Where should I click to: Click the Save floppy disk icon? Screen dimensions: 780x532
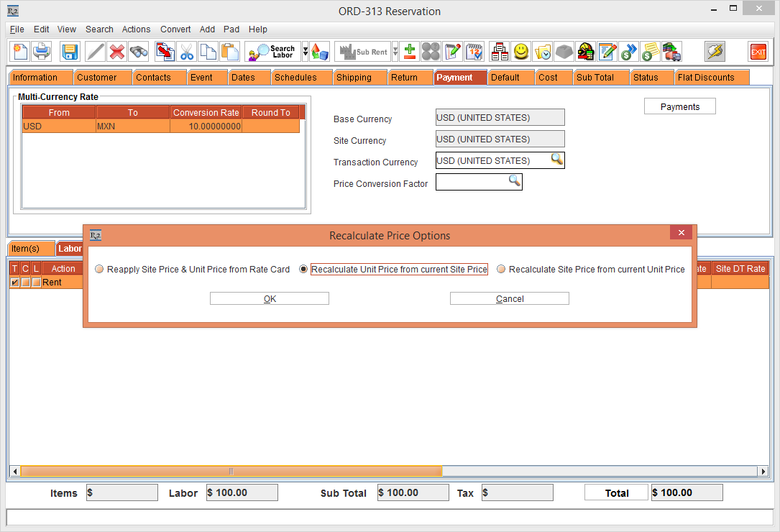70,52
